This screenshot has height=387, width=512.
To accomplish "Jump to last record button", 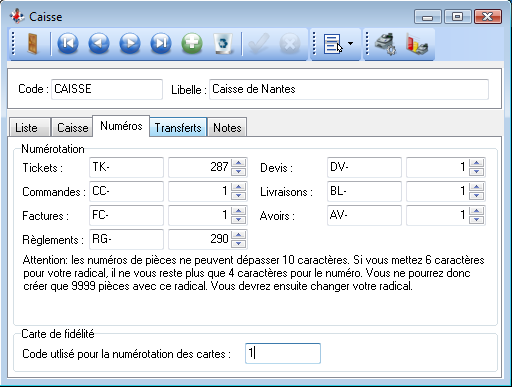I will (x=161, y=43).
